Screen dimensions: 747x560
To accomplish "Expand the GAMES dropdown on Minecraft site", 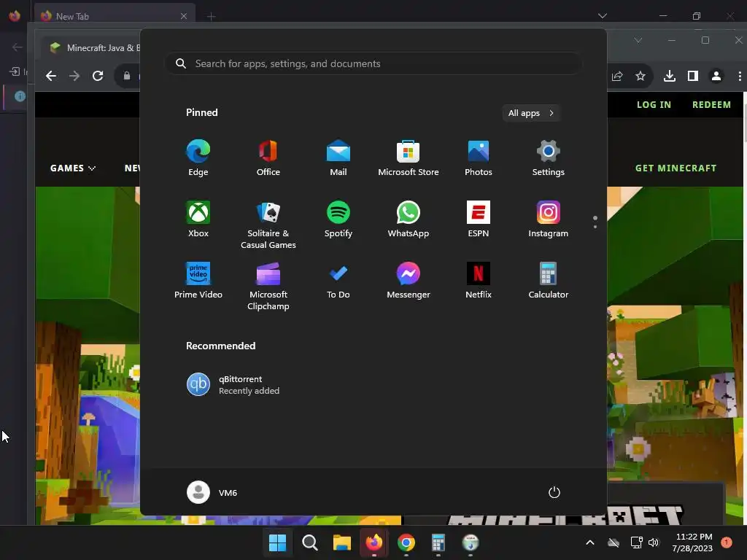I will (x=73, y=168).
